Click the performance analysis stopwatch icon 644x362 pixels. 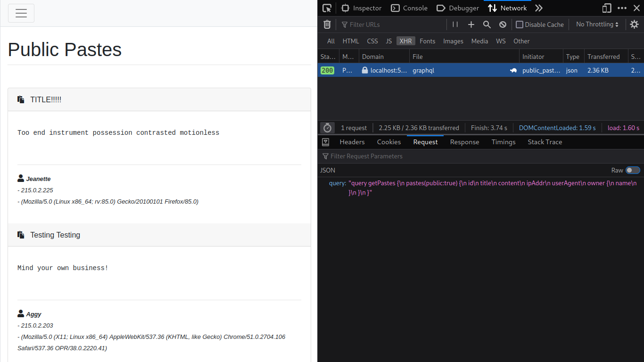[327, 128]
